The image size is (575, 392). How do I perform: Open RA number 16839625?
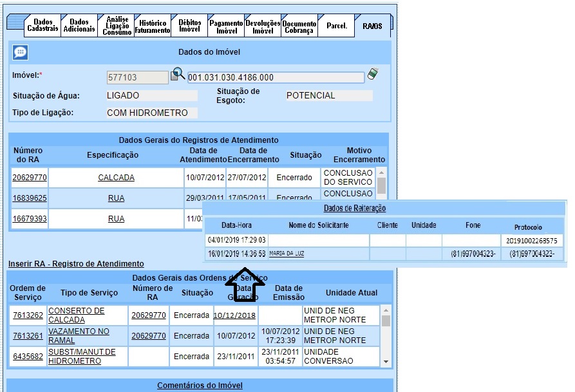[x=29, y=198]
